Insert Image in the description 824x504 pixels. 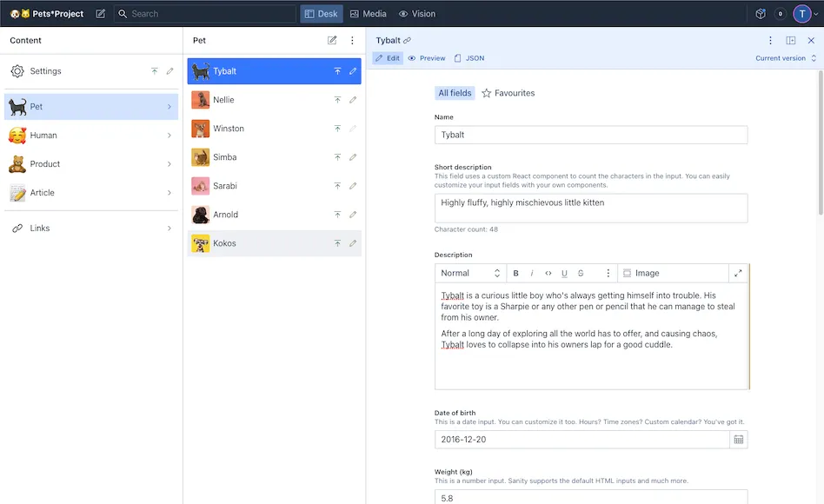(x=641, y=273)
